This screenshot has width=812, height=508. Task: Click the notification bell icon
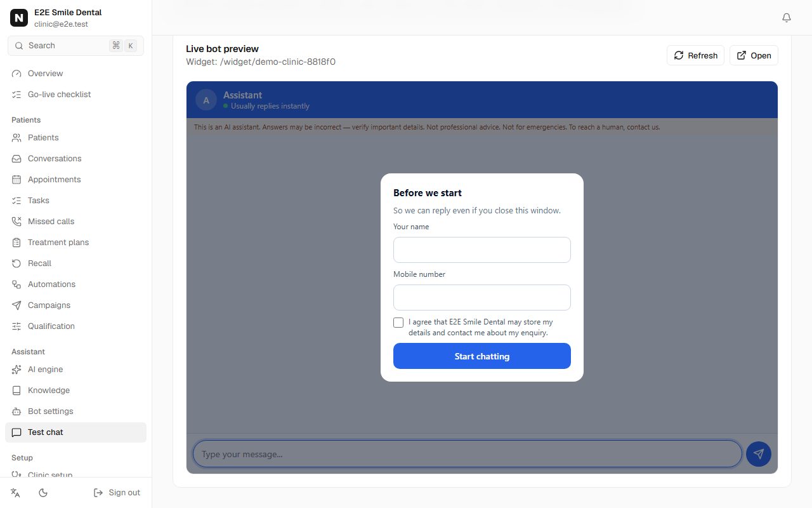point(787,18)
